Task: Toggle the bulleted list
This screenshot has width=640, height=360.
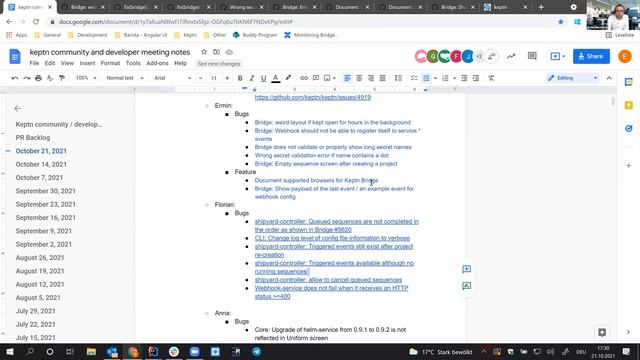Action: [426, 78]
